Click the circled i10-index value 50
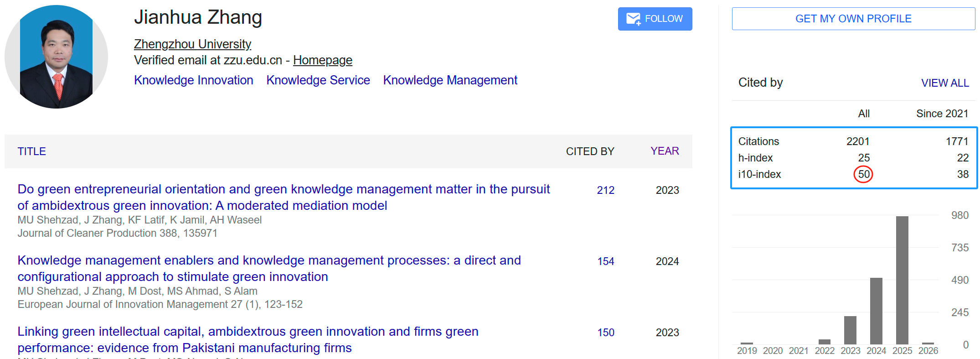 863,174
